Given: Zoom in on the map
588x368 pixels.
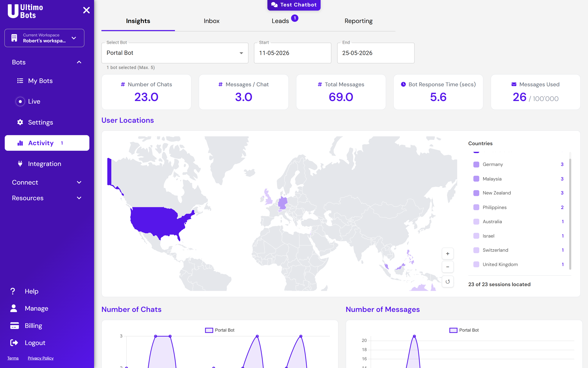Looking at the screenshot, I should click(448, 254).
